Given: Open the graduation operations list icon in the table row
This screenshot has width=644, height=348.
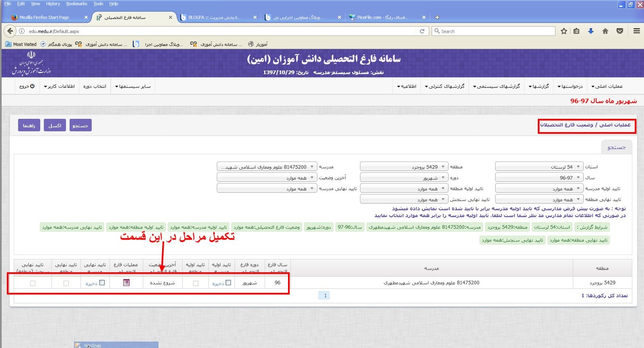Looking at the screenshot, I should pyautogui.click(x=126, y=283).
